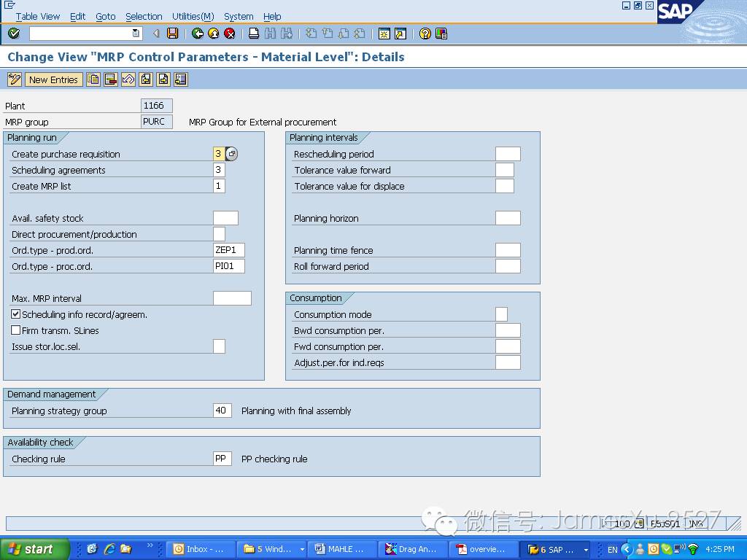Click the Find binoculars icon

(x=270, y=34)
